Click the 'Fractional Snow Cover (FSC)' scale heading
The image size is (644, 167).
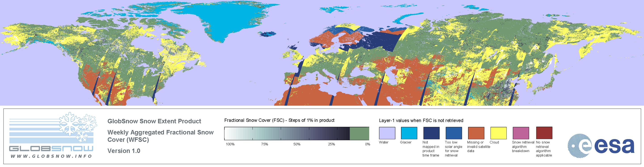click(x=279, y=120)
